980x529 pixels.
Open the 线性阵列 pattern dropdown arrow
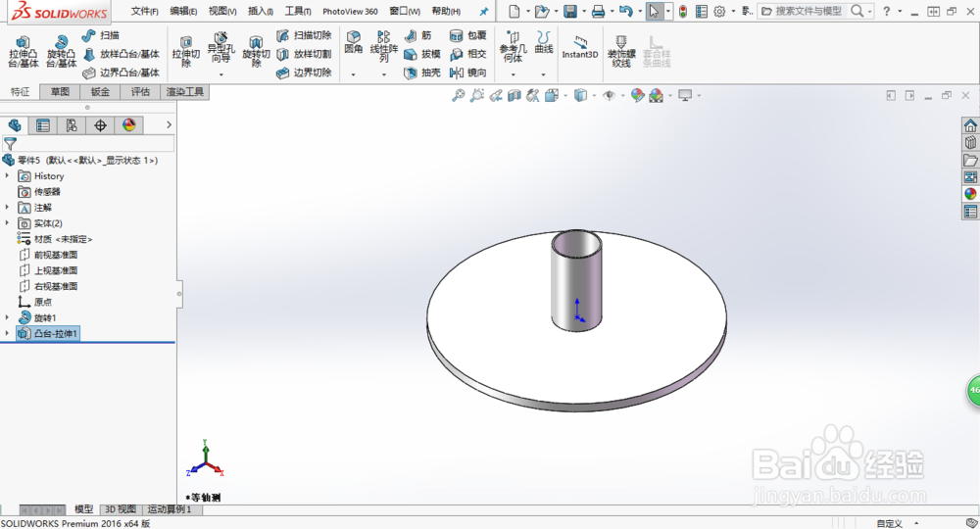(x=384, y=74)
